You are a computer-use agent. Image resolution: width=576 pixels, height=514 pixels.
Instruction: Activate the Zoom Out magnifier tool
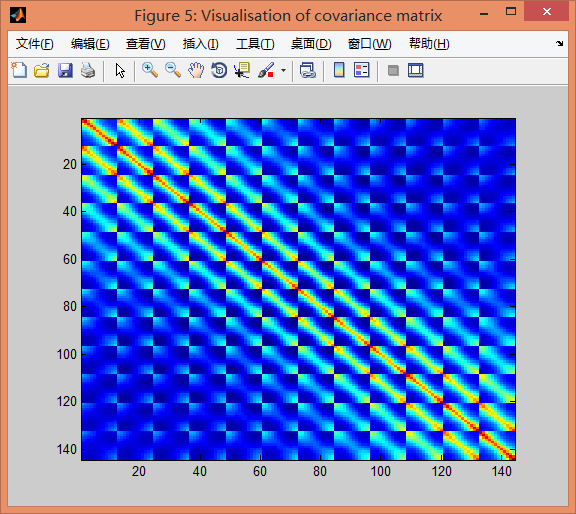click(173, 70)
